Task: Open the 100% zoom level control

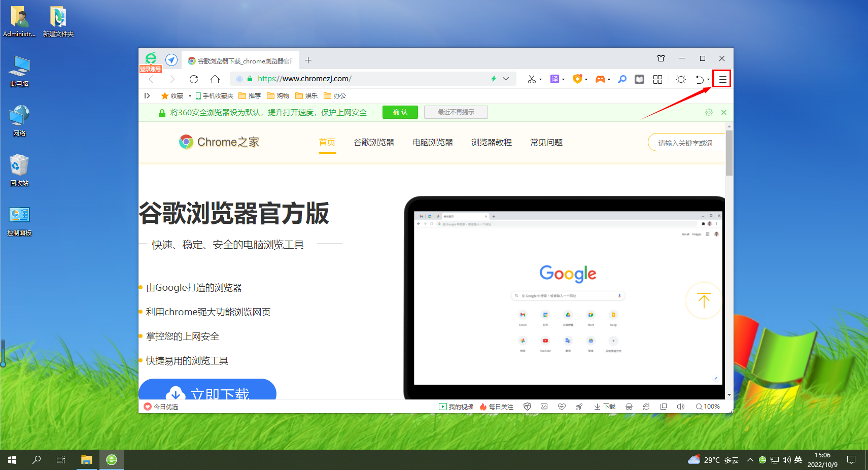Action: tap(708, 407)
